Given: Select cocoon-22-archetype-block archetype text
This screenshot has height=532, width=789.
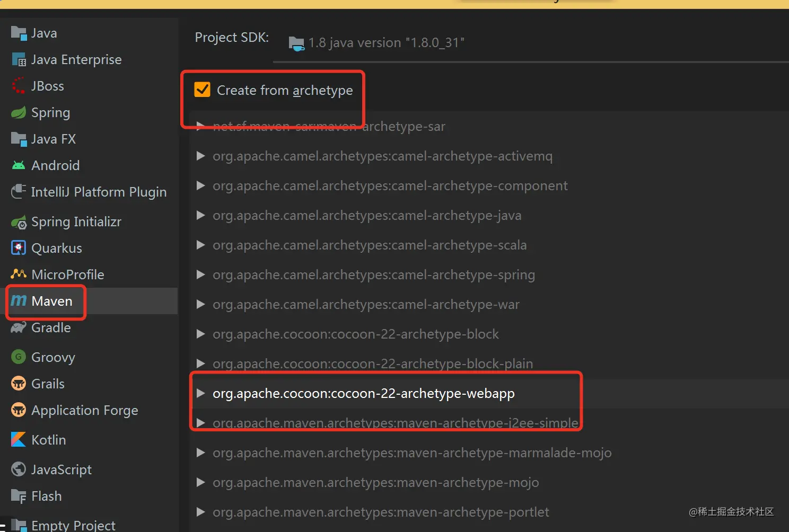Looking at the screenshot, I should (x=356, y=334).
